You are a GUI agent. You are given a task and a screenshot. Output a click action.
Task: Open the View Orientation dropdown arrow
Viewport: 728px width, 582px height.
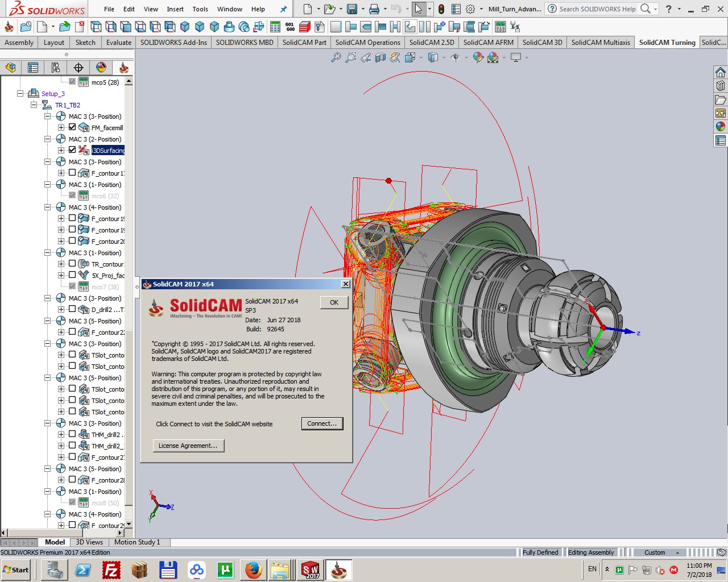pyautogui.click(x=421, y=57)
